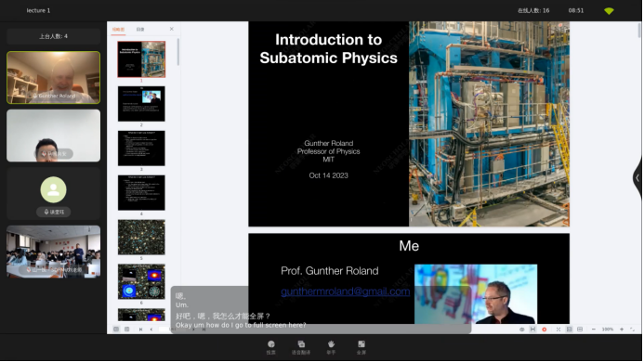Select slide 3 thumbnail in sidebar
This screenshot has width=644, height=362.
click(141, 149)
